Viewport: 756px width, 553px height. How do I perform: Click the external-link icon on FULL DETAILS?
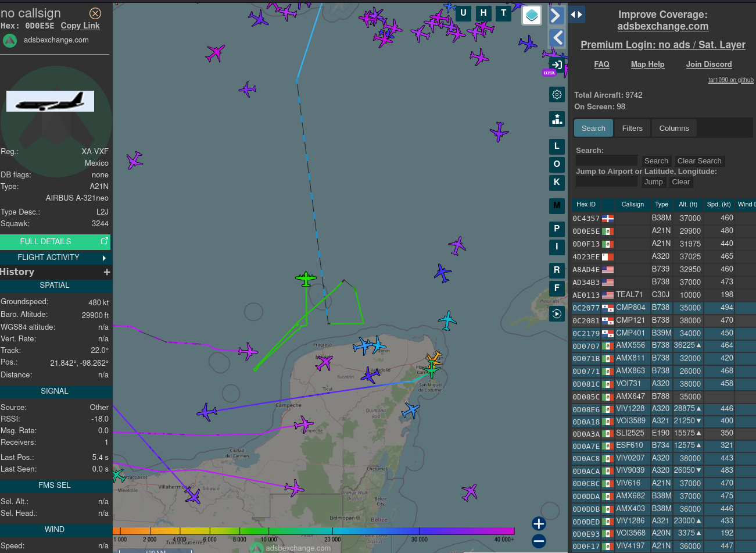(105, 241)
